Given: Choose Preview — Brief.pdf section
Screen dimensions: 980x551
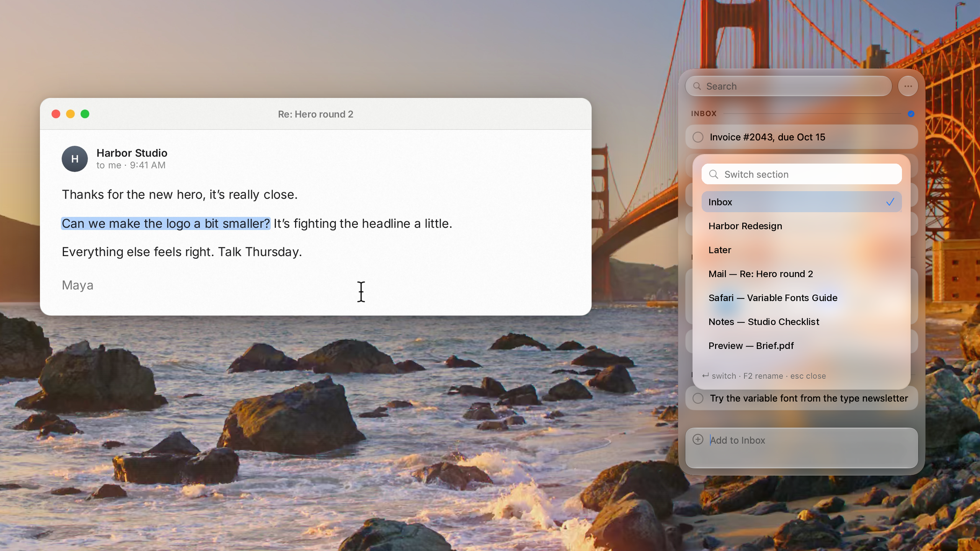Looking at the screenshot, I should coord(802,346).
